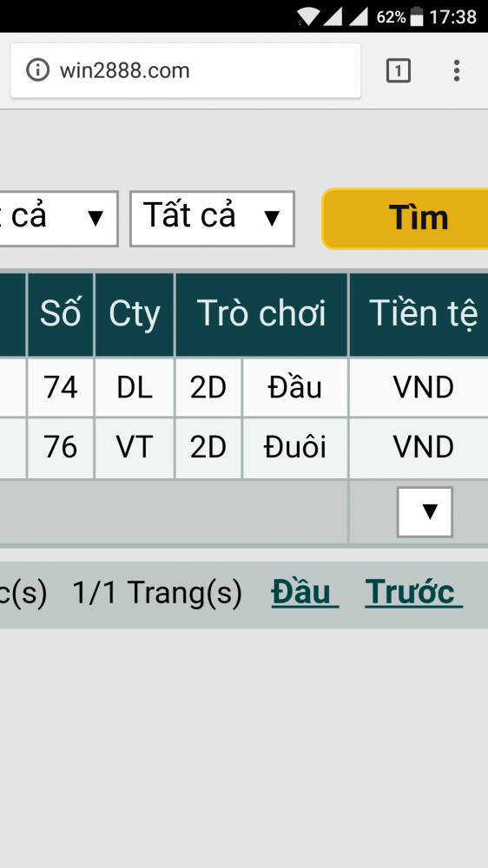Open the three-dot browser menu

[x=457, y=70]
